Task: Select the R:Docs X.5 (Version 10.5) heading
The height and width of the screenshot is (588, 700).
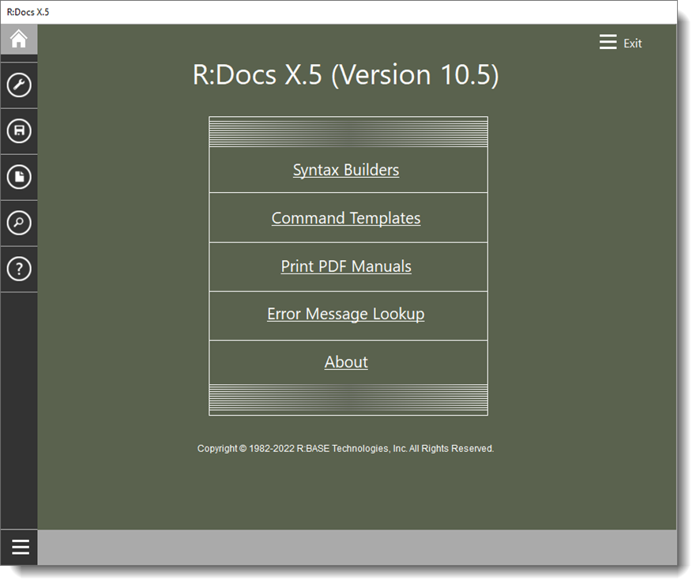Action: tap(346, 74)
